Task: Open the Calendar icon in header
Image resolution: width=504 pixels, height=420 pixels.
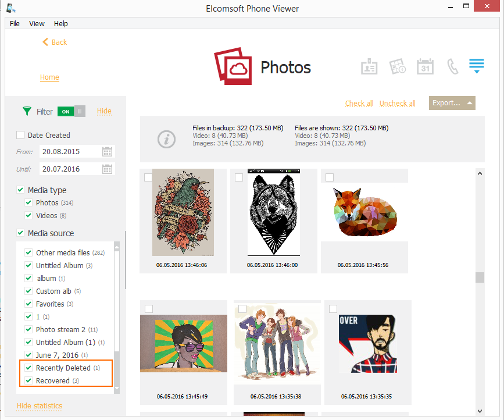Action: point(425,66)
